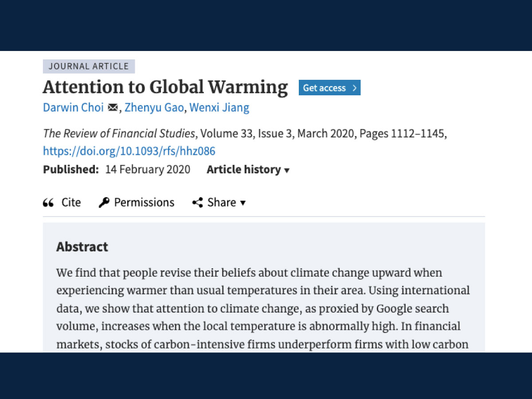The image size is (532, 399).
Task: Click the Share network icon
Action: (x=197, y=203)
